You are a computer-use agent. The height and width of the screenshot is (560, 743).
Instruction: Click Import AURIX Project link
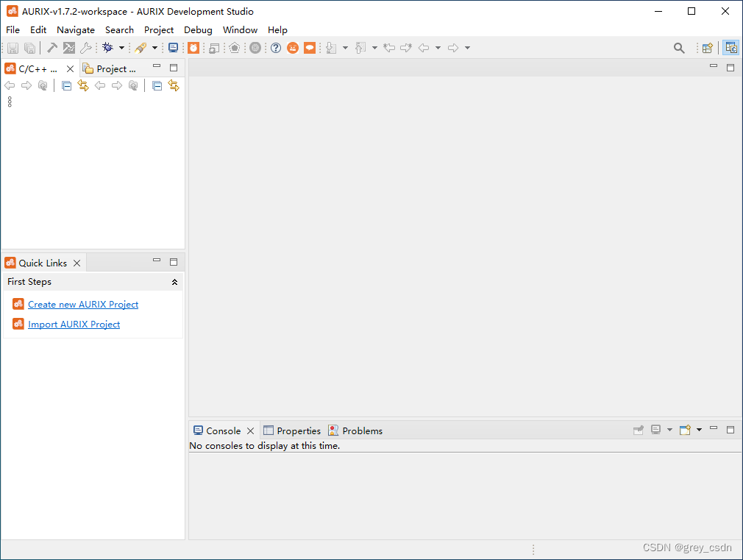tap(74, 324)
